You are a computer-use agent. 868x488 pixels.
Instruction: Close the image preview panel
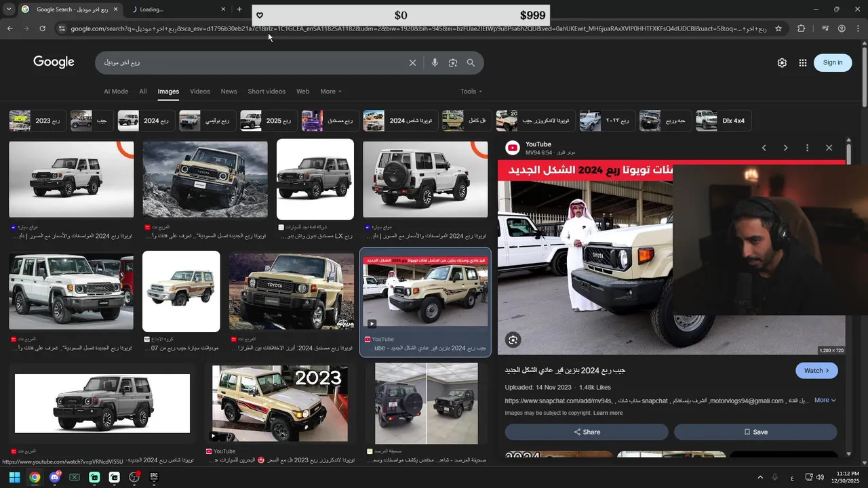829,148
